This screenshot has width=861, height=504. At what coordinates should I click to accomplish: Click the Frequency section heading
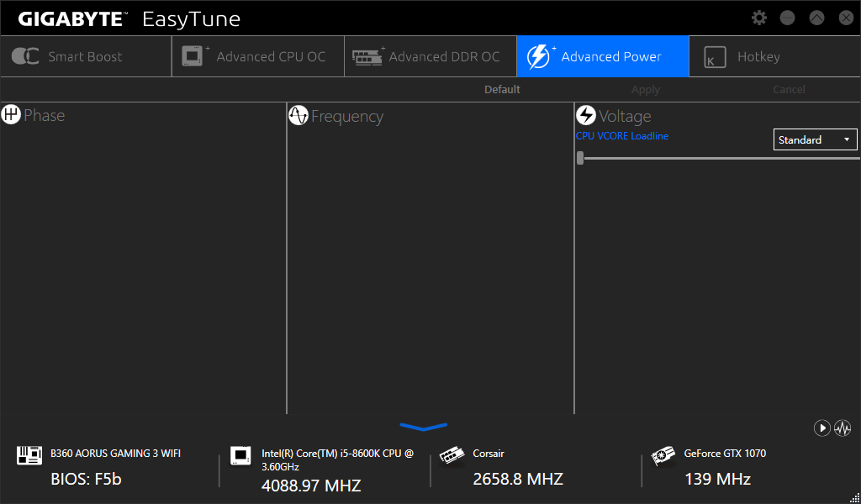pyautogui.click(x=347, y=116)
